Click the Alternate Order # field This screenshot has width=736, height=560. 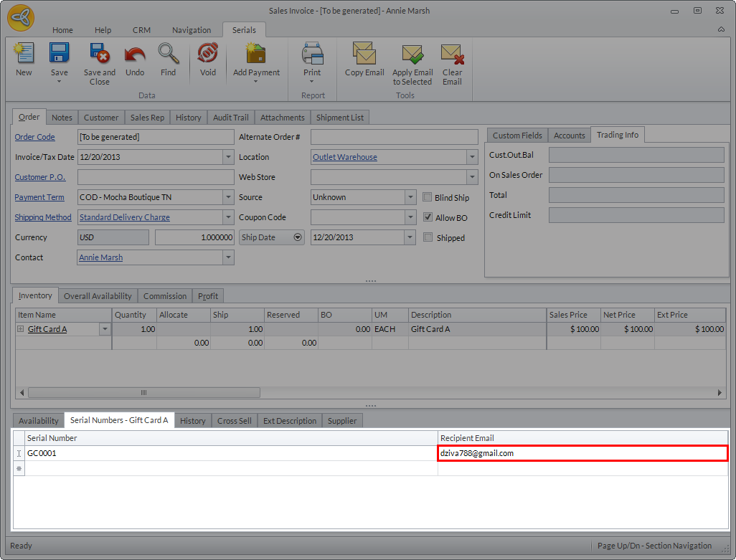pos(394,137)
